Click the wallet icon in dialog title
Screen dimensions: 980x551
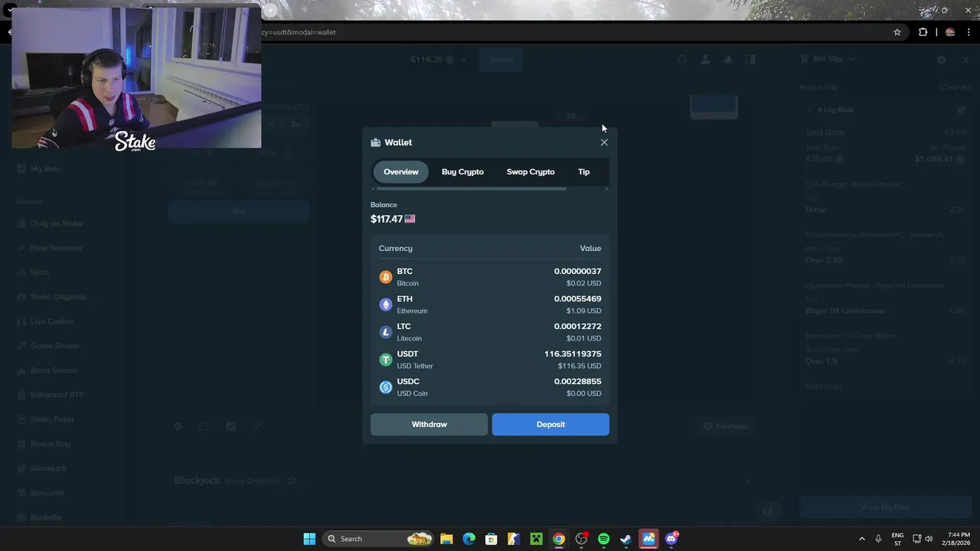coord(375,142)
